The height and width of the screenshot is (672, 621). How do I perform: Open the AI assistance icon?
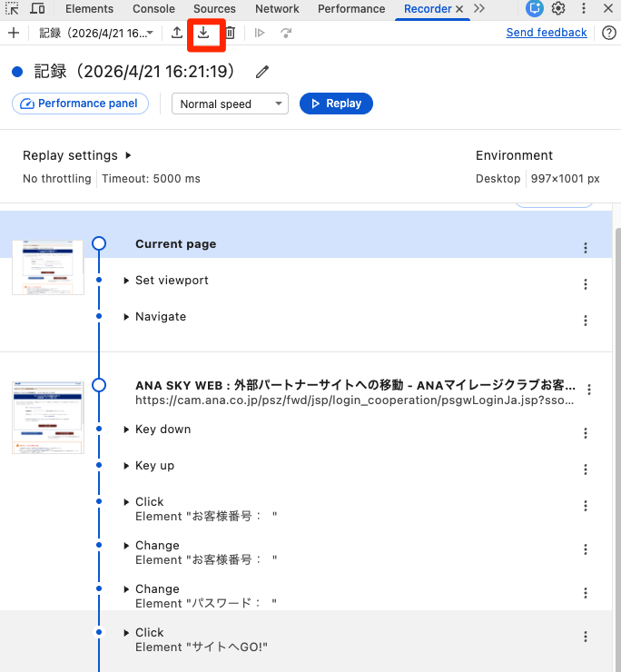(x=535, y=8)
